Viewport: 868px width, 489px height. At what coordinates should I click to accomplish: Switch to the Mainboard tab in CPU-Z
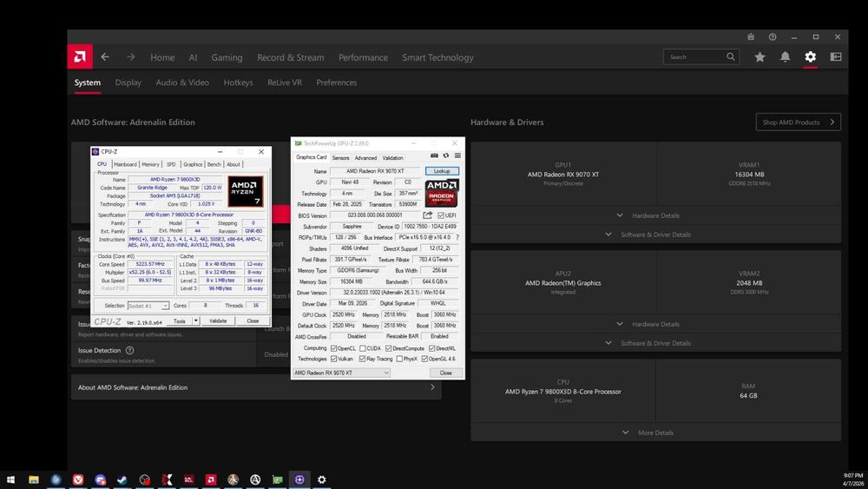(125, 164)
